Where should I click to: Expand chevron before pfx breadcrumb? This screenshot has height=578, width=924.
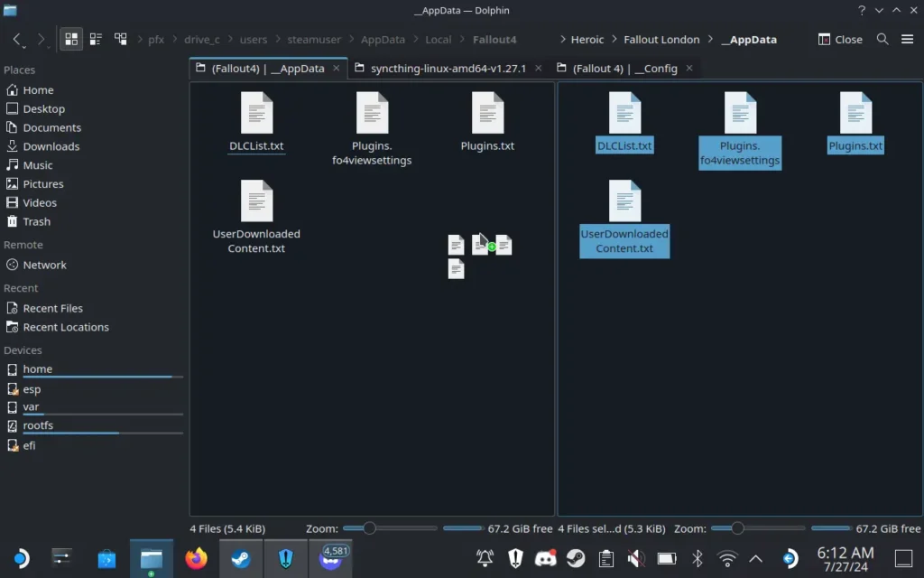coord(140,40)
